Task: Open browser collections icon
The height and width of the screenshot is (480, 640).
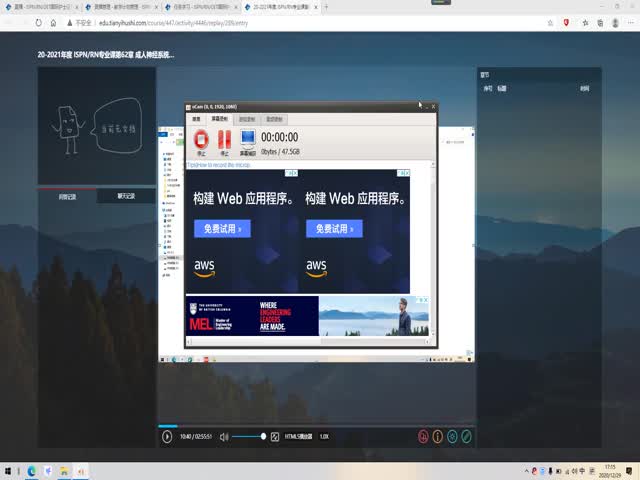Action: click(x=600, y=23)
